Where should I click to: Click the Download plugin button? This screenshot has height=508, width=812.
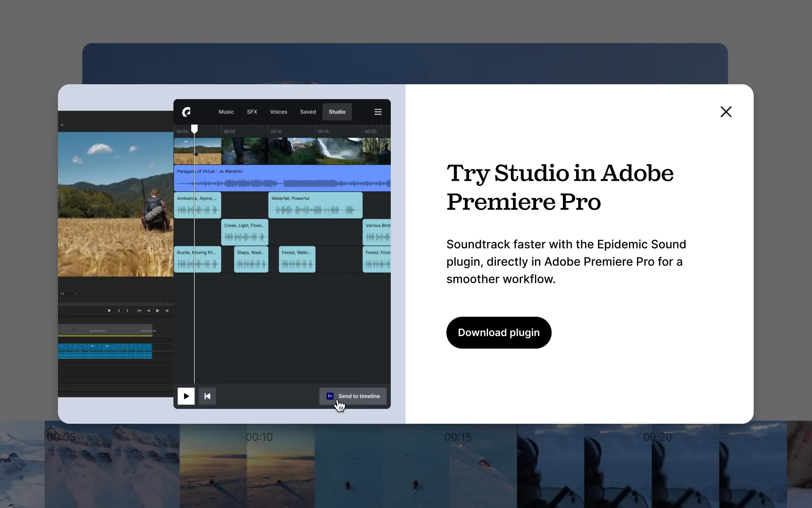click(x=499, y=333)
